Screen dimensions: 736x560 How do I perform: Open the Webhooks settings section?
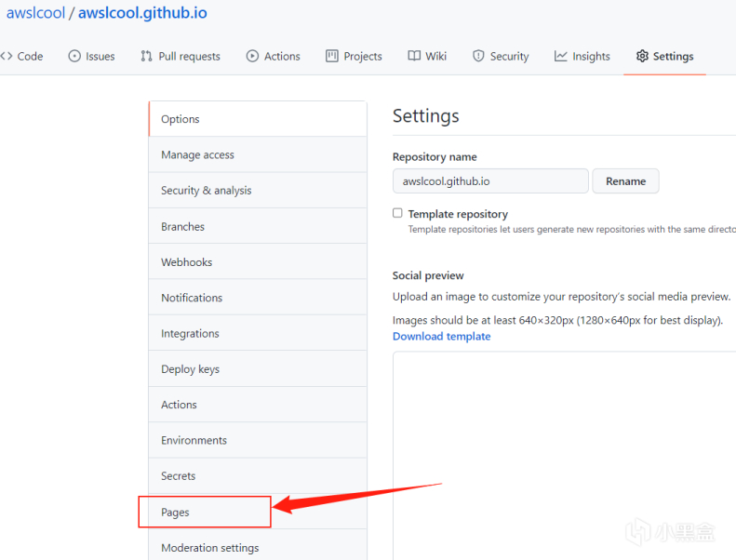(x=186, y=261)
